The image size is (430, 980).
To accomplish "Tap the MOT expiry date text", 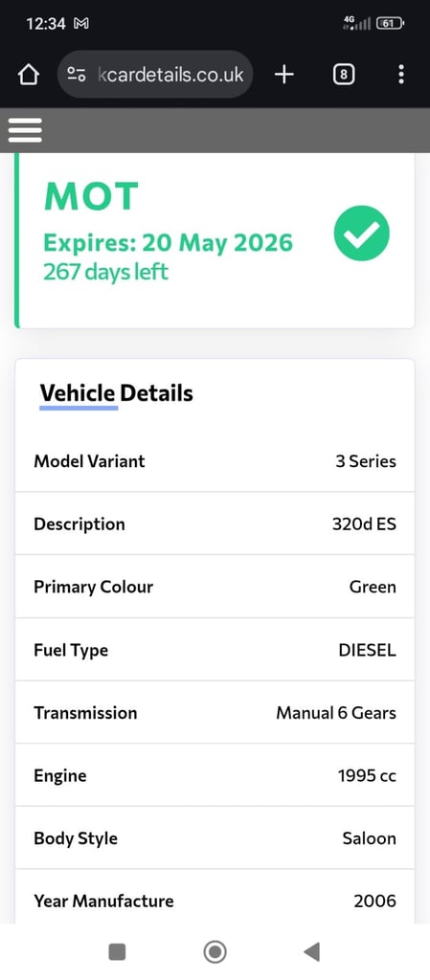I will (168, 242).
